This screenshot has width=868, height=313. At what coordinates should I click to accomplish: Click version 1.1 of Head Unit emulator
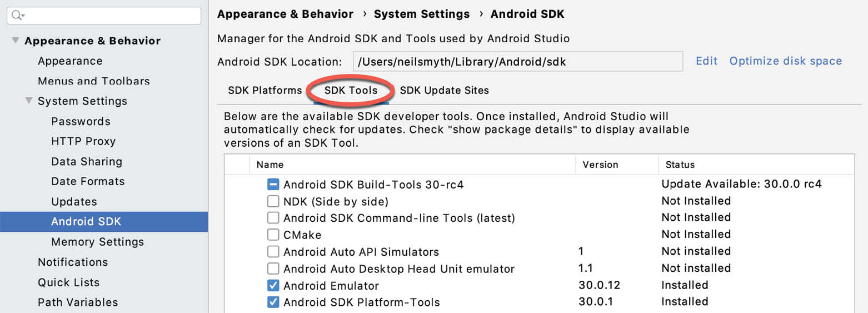(586, 269)
